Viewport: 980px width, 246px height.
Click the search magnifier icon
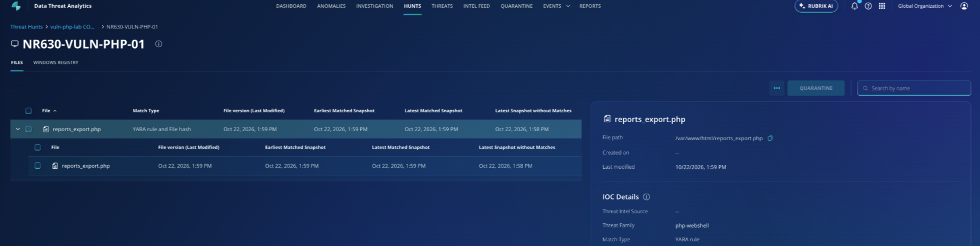point(866,88)
